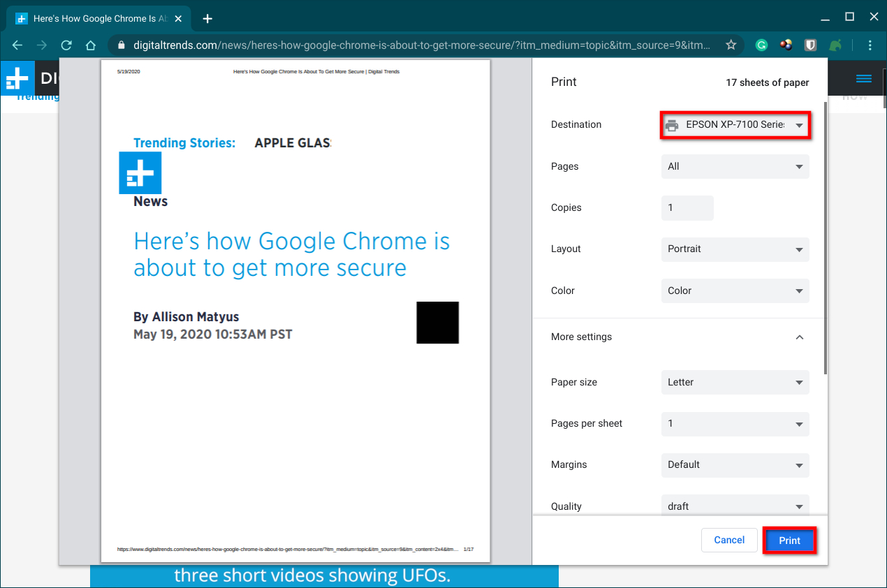
Task: Click the Digital Trends plus logo in preview
Action: click(140, 172)
